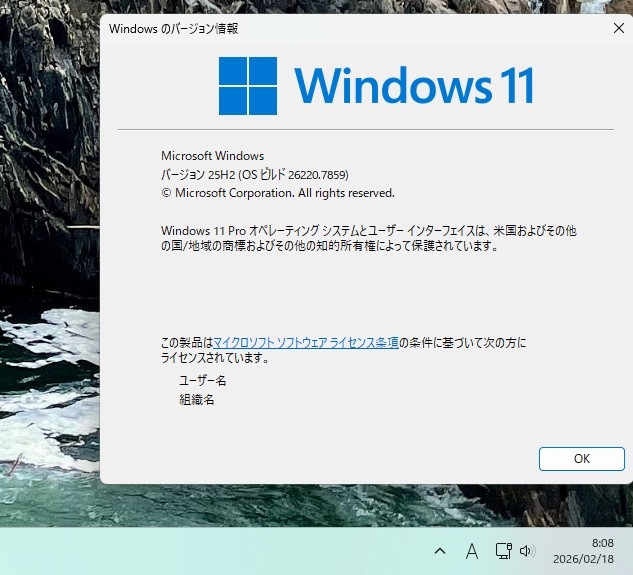Toggle the IME input mode A indicator
Viewport: 633px width, 575px height.
tap(472, 551)
